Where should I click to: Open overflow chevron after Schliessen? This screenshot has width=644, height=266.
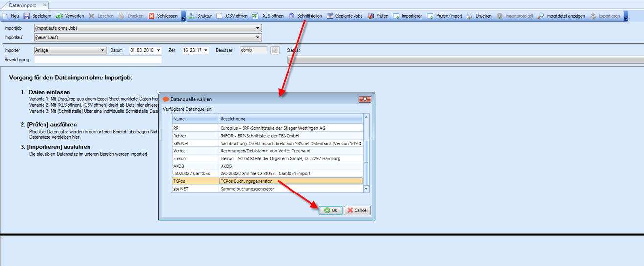coord(183,16)
